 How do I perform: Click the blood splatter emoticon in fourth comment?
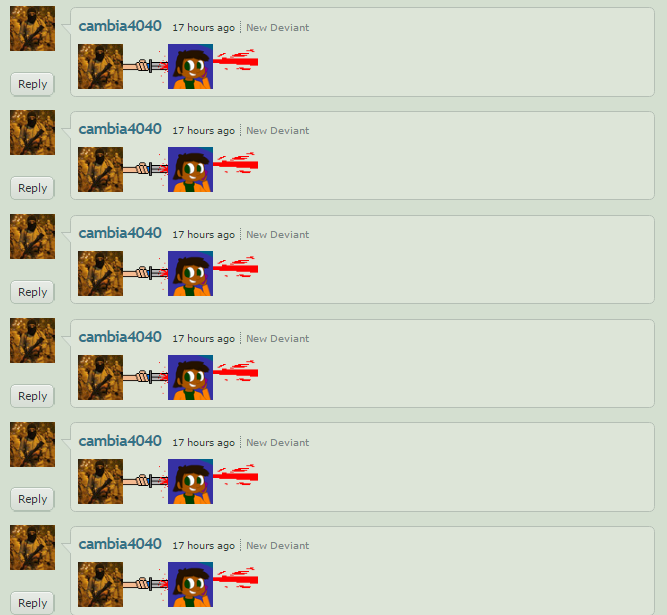coord(236,371)
